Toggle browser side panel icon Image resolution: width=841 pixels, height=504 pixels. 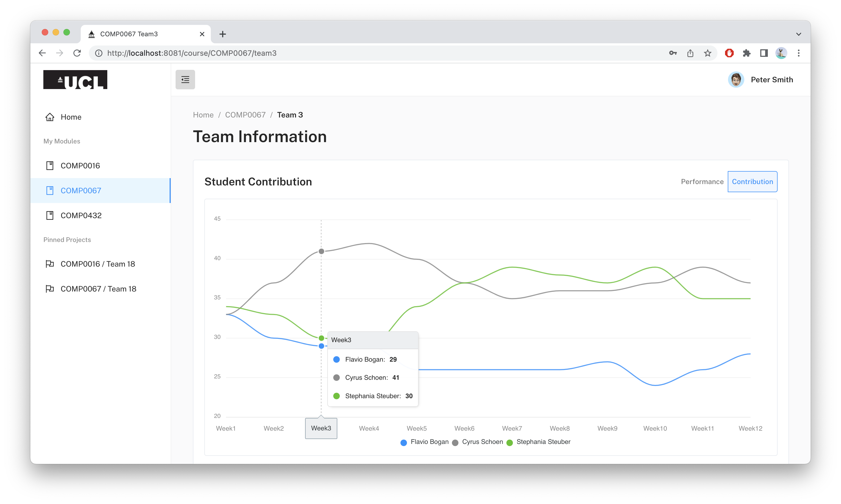tap(764, 53)
